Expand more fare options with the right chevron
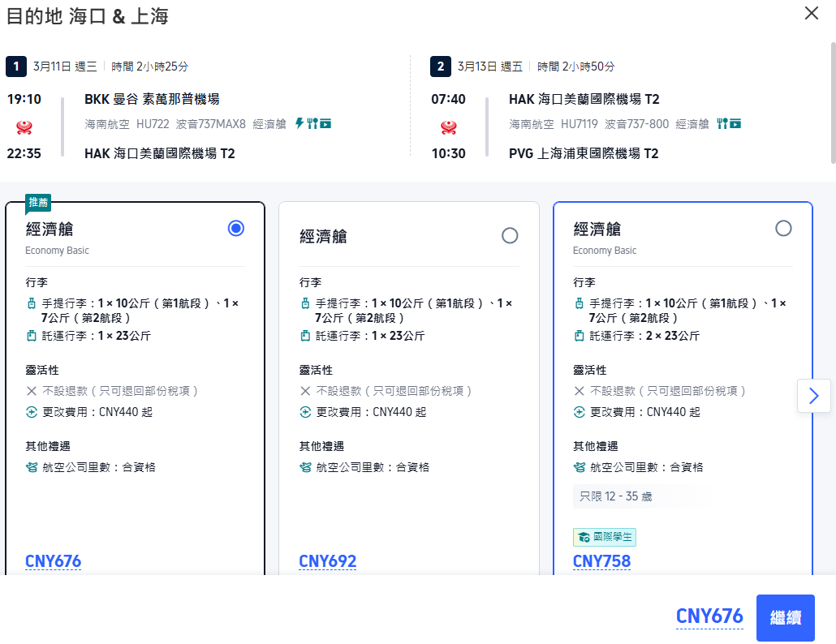This screenshot has width=836, height=644. tap(814, 395)
